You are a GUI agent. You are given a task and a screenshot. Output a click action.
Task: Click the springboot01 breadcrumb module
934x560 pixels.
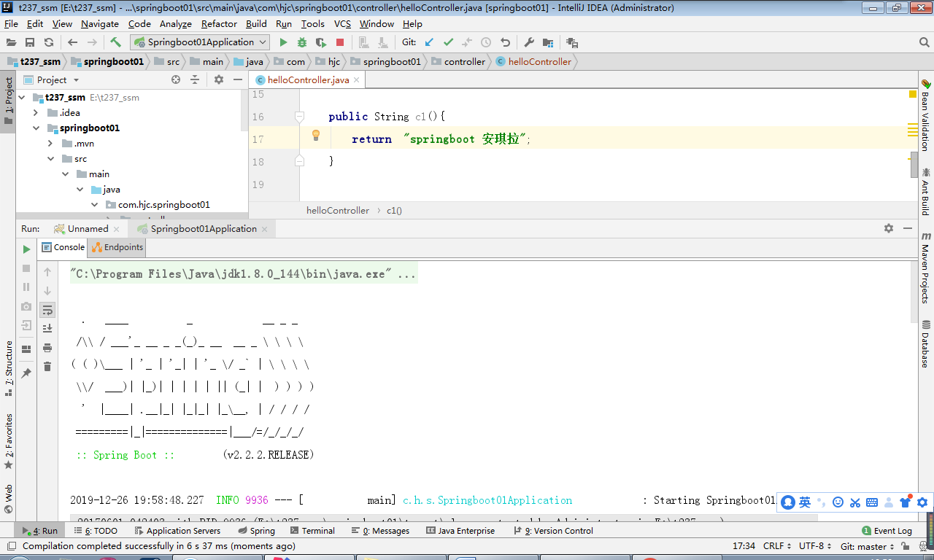point(107,62)
